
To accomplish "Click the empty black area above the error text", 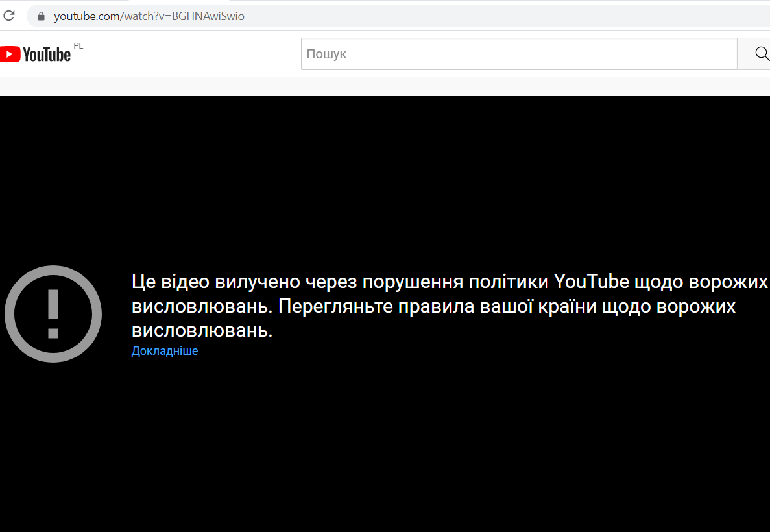I will (x=389, y=182).
